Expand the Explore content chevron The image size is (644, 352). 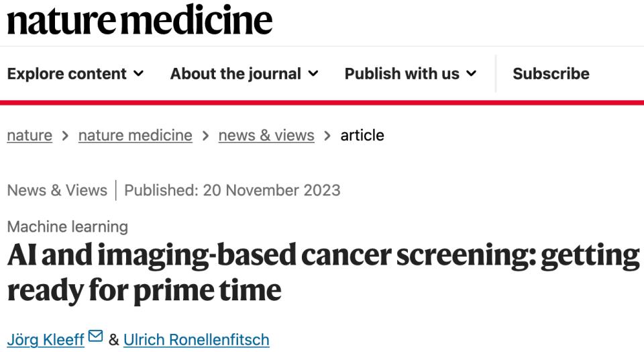139,74
